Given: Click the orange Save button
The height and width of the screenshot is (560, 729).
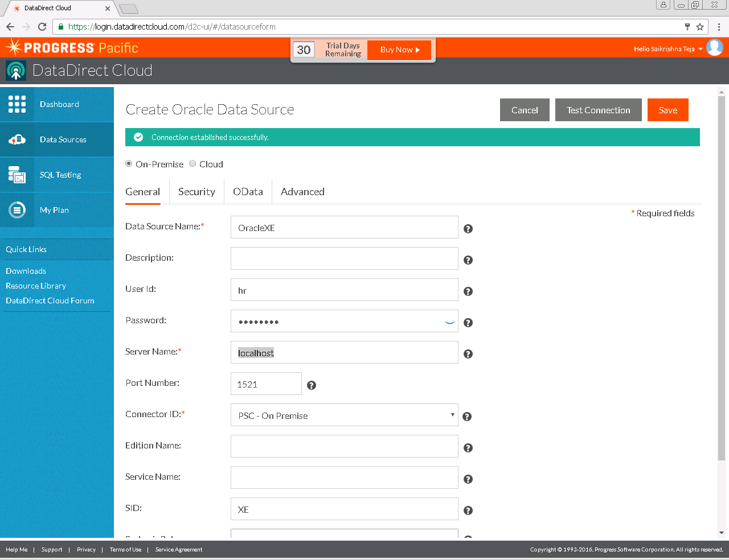Looking at the screenshot, I should coord(668,110).
